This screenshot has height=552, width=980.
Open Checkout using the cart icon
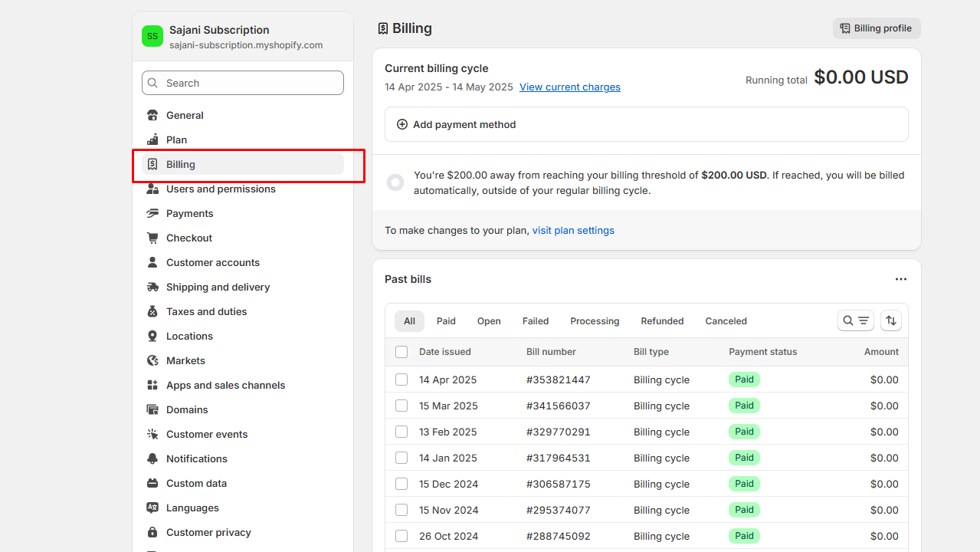pyautogui.click(x=152, y=238)
